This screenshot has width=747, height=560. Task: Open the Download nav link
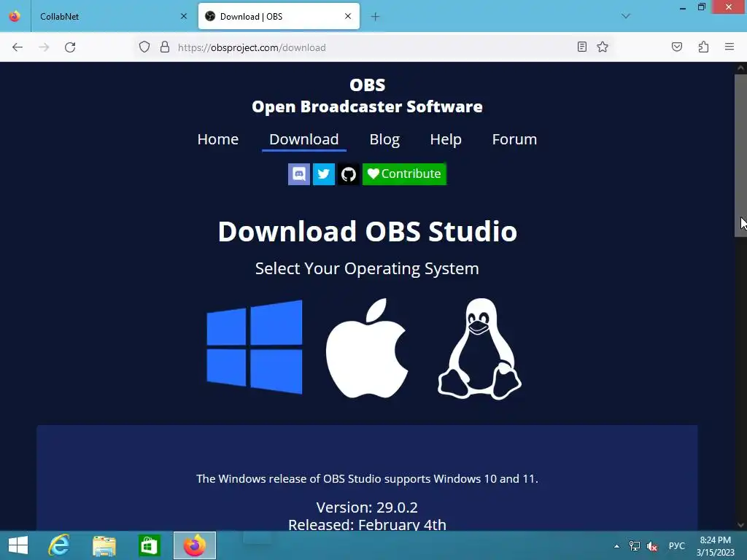point(304,139)
